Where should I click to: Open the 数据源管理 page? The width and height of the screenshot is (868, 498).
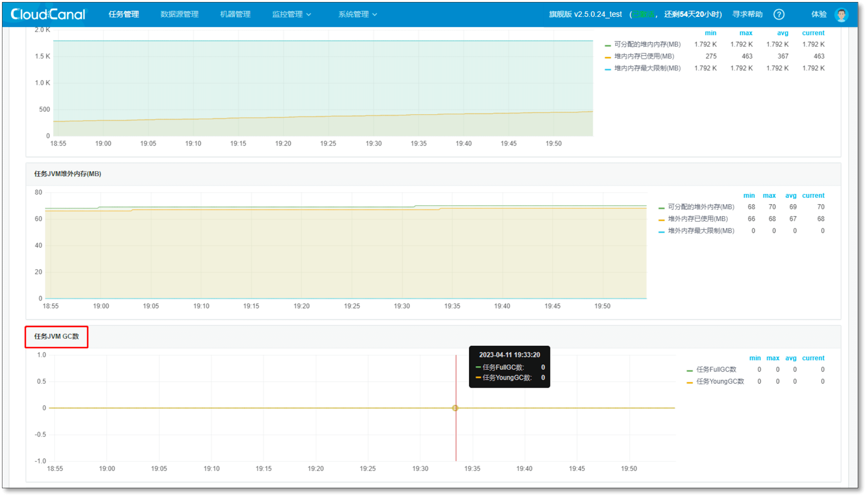click(x=179, y=14)
